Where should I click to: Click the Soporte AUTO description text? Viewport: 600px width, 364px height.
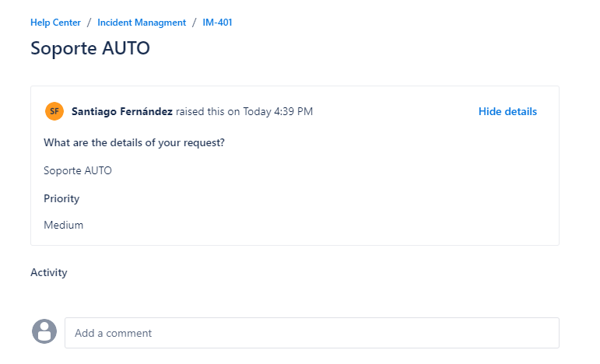point(78,170)
